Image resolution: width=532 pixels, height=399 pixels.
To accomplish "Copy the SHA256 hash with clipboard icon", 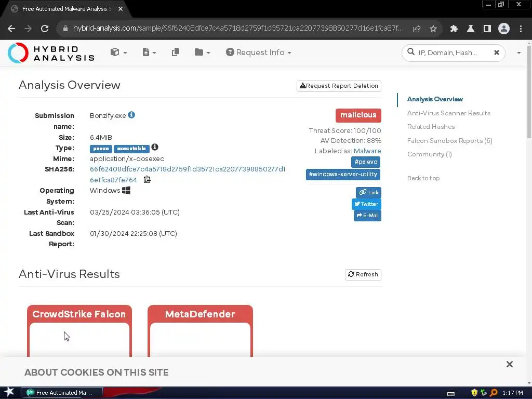I will [147, 180].
